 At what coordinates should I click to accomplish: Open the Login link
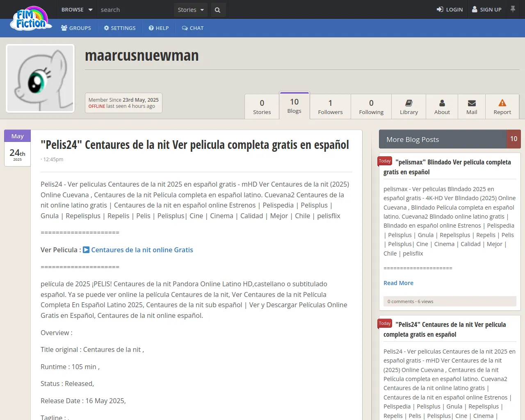pyautogui.click(x=450, y=9)
